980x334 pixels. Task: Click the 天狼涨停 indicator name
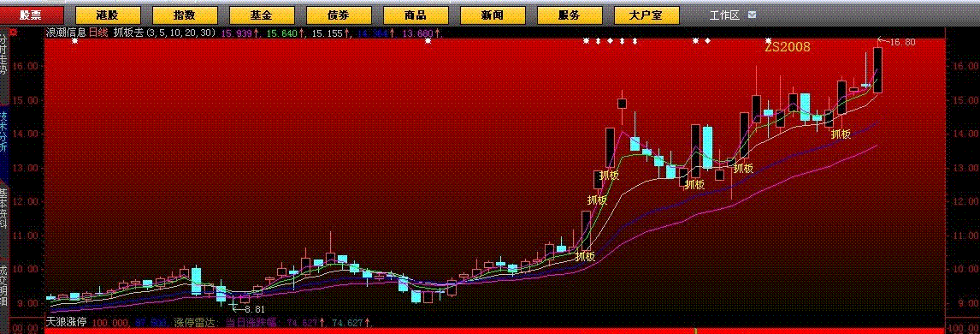coord(66,323)
